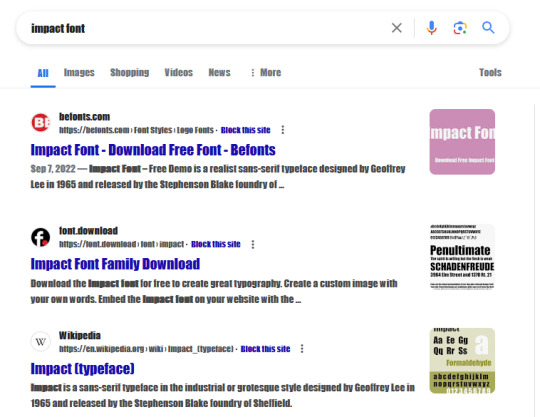
Task: Click the 'Sep 7, 2022' date in Befonts snippet
Action: coord(53,169)
